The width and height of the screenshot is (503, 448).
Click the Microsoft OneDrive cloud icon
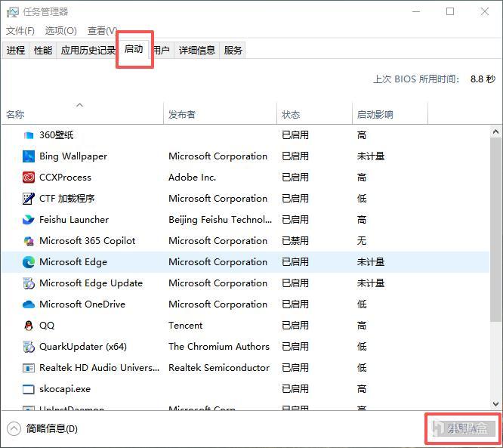pyautogui.click(x=29, y=304)
